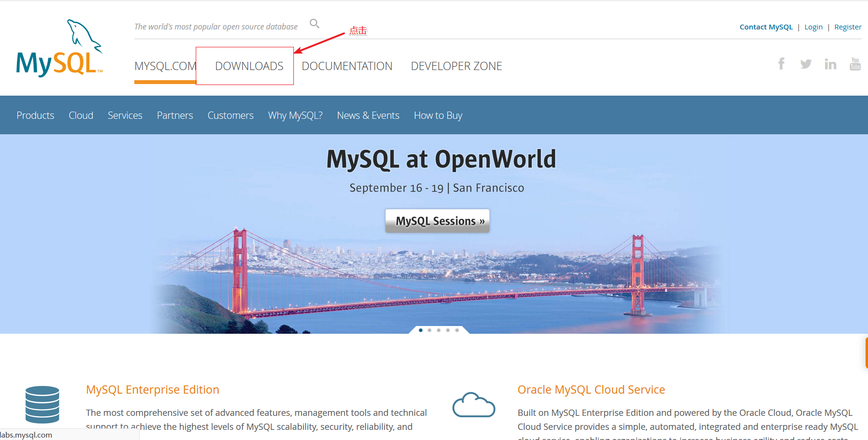
Task: Go to the DOCUMENTATION tab
Action: click(x=347, y=66)
